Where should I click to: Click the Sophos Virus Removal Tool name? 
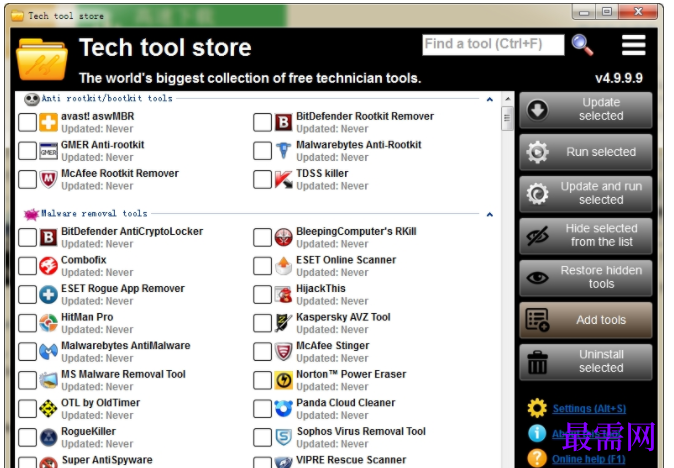point(361,431)
